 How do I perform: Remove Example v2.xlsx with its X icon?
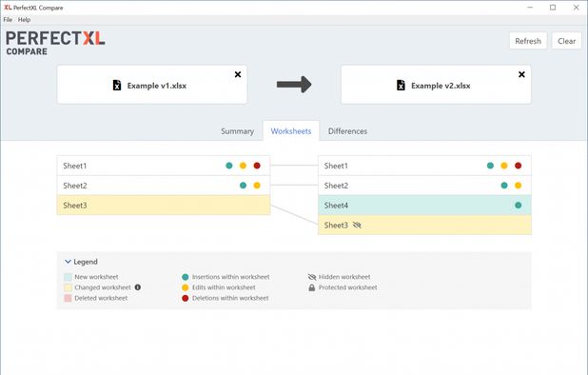[521, 74]
